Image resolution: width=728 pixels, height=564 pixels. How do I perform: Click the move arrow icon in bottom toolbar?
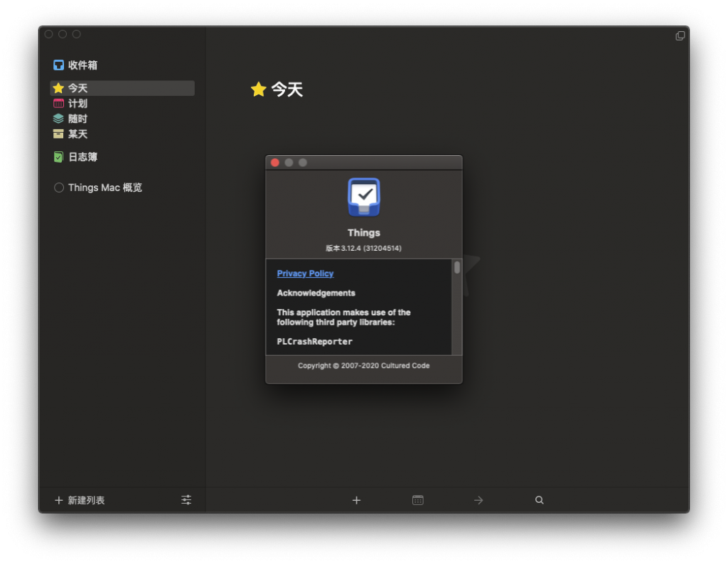[x=478, y=500]
